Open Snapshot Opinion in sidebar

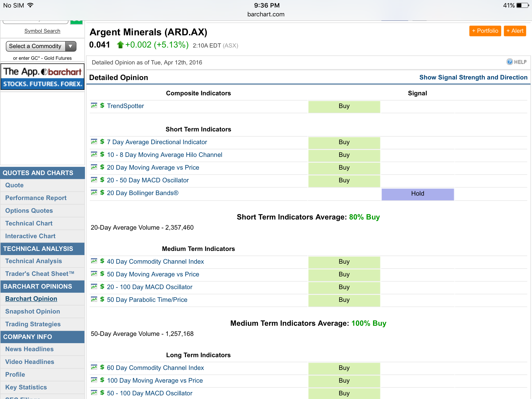coord(32,311)
